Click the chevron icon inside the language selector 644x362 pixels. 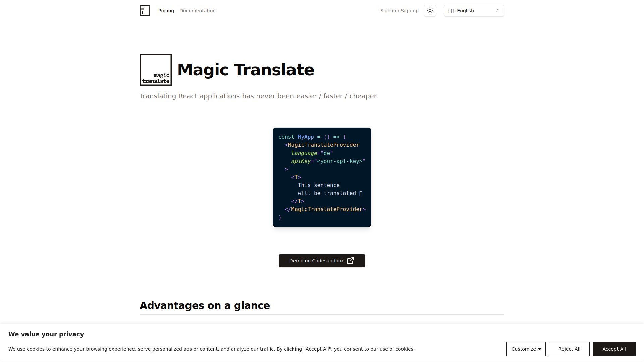tap(497, 10)
